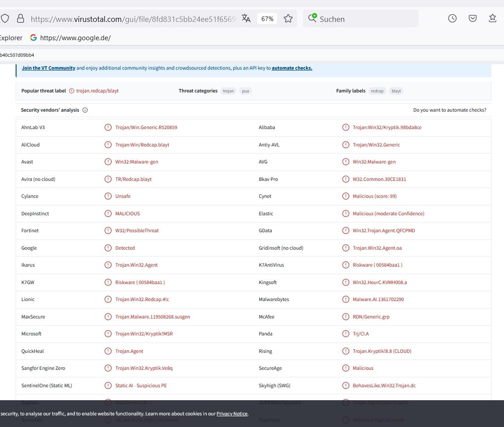Viewport: 504px width, 427px height.
Task: Select detection text Trojan/Win.Generic.R520859
Action: (x=146, y=127)
